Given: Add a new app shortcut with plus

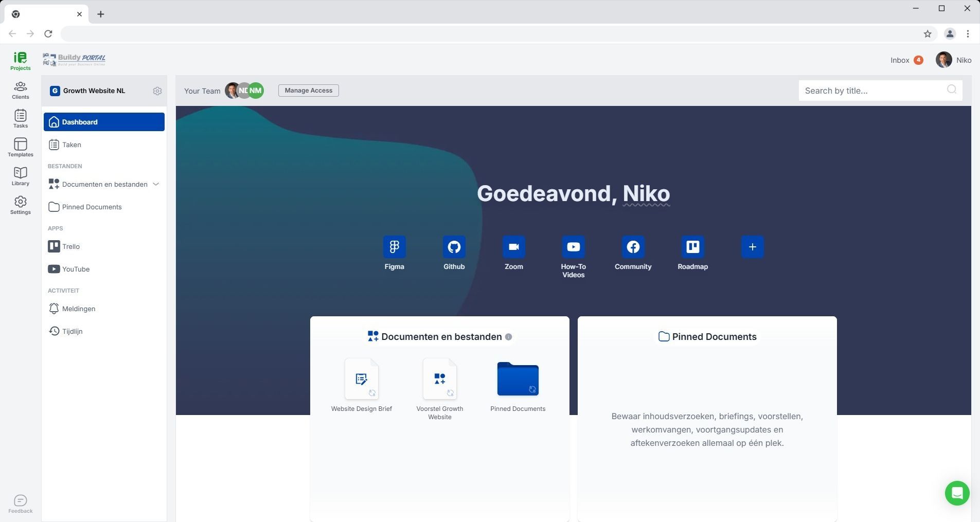Looking at the screenshot, I should pyautogui.click(x=752, y=247).
